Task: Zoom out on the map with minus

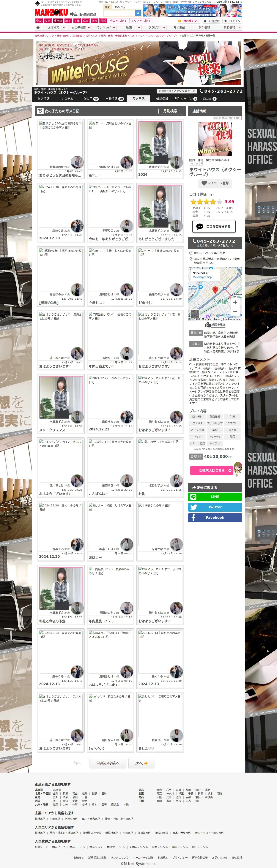Action: (x=235, y=312)
